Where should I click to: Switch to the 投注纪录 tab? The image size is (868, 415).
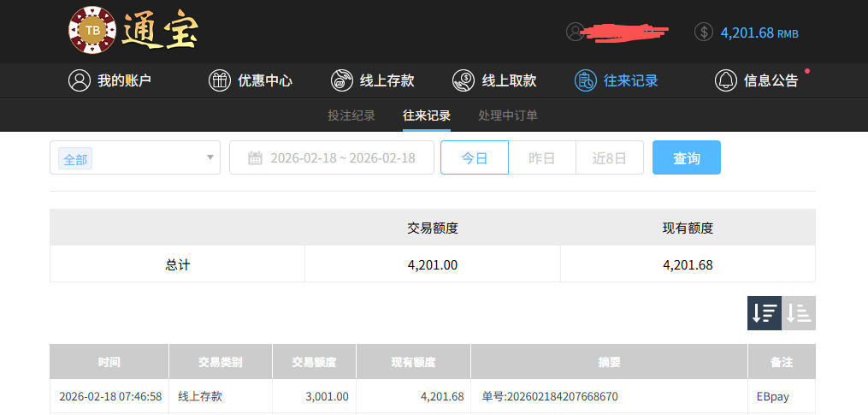[x=351, y=116]
